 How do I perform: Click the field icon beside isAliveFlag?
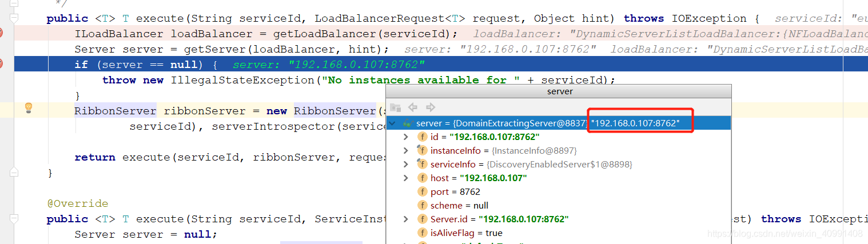422,233
